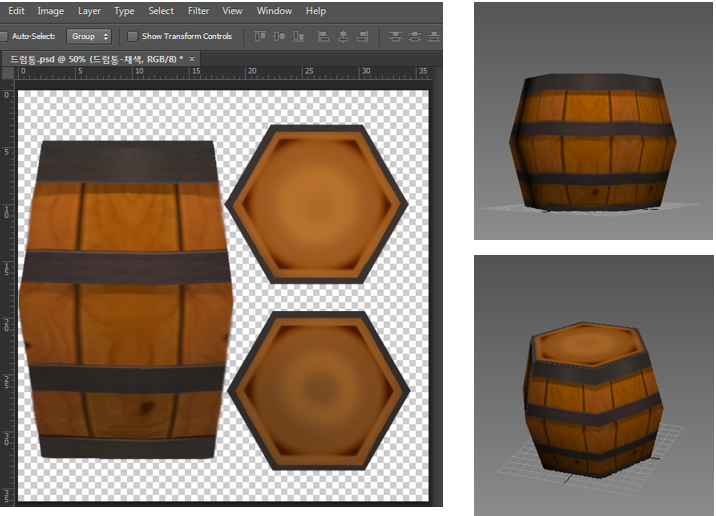Open the Group auto-select dropdown
The width and height of the screenshot is (716, 516).
tap(88, 37)
